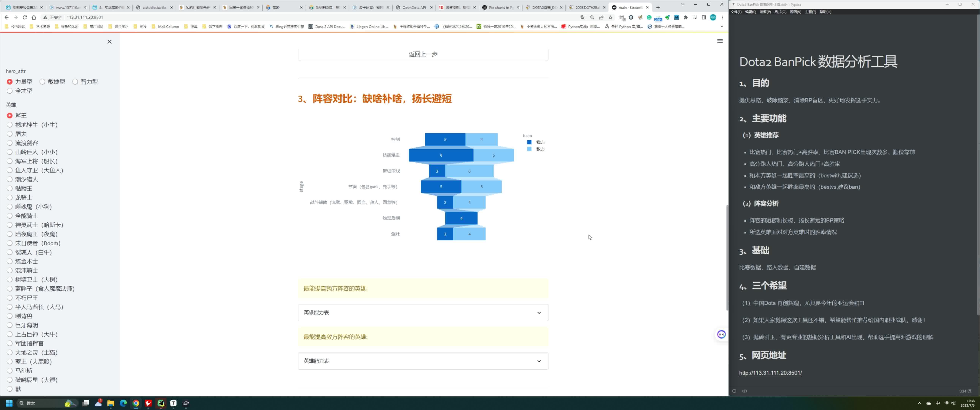
Task: Toggle 我方 legend color swatch
Action: 529,142
